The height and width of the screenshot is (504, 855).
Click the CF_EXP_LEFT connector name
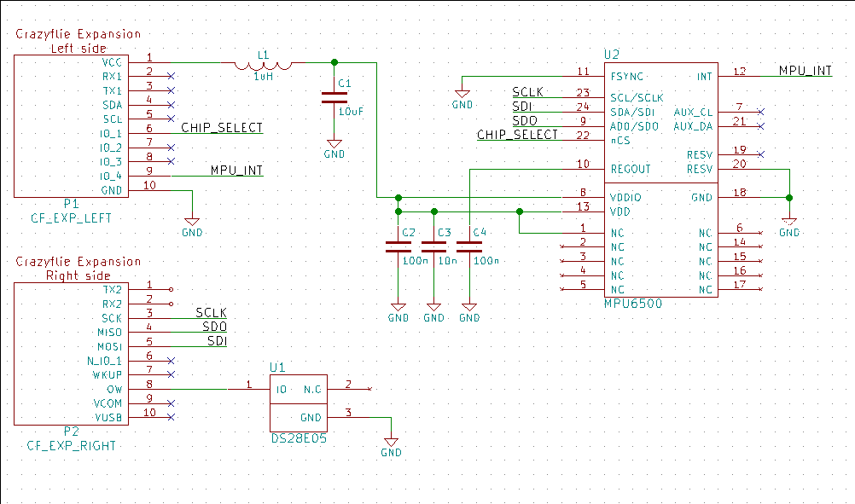(x=70, y=218)
